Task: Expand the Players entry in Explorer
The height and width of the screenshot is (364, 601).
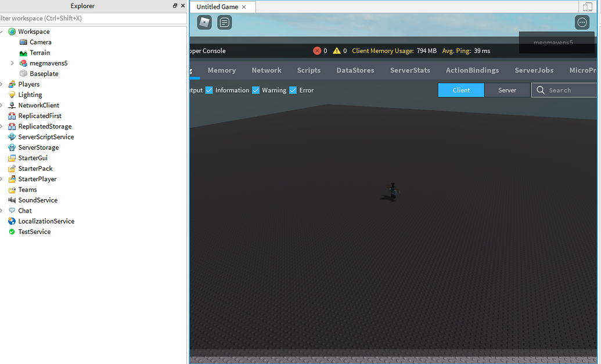Action: coord(1,84)
